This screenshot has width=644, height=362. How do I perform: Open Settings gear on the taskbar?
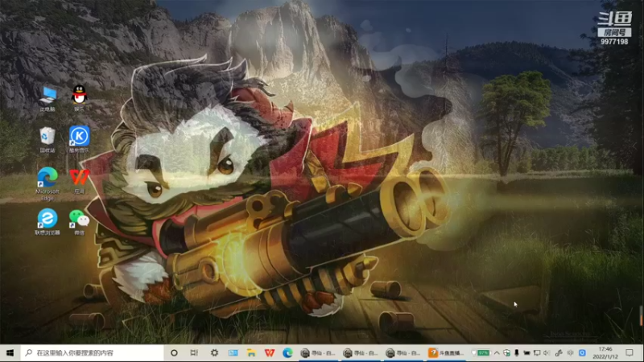click(x=214, y=352)
